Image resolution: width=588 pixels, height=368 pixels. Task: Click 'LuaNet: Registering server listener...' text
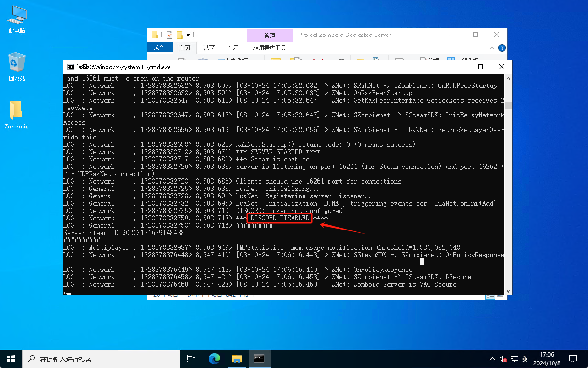pyautogui.click(x=305, y=196)
